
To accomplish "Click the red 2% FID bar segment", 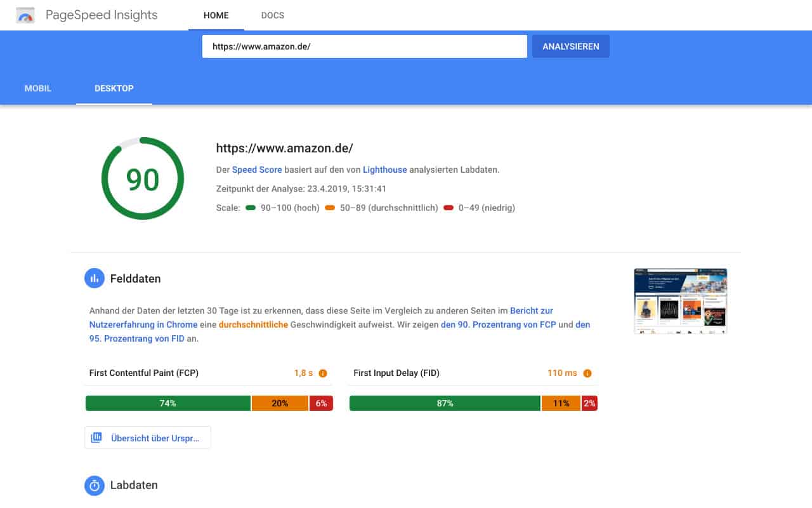I will pyautogui.click(x=589, y=403).
